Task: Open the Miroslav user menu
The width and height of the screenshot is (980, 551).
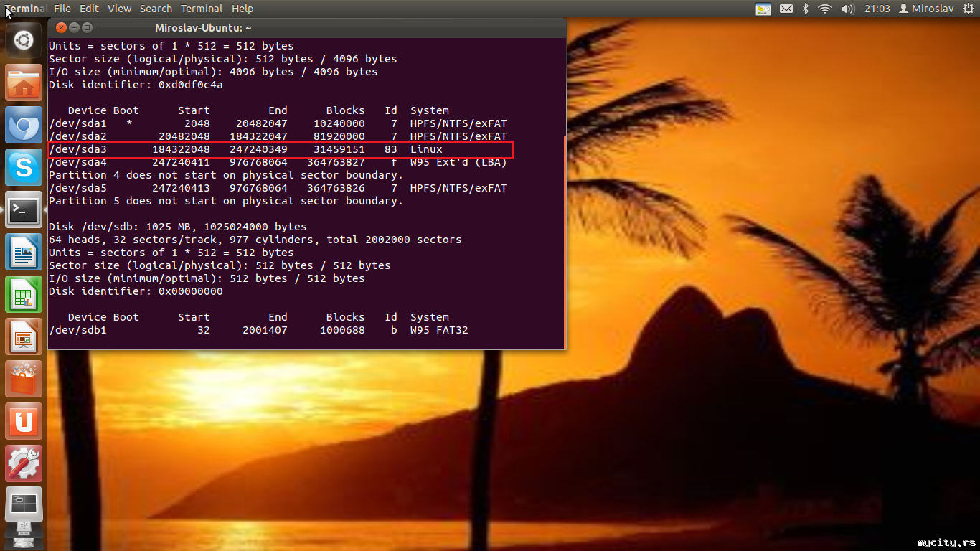Action: pyautogui.click(x=925, y=9)
